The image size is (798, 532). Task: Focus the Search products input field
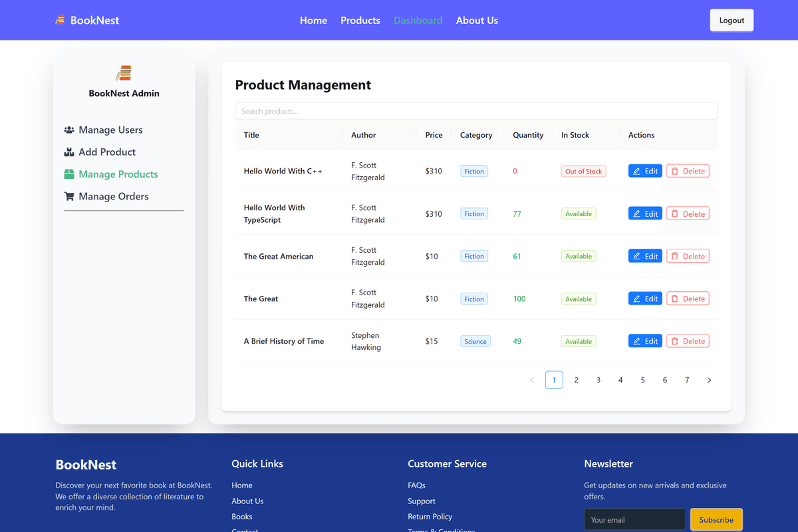point(476,111)
